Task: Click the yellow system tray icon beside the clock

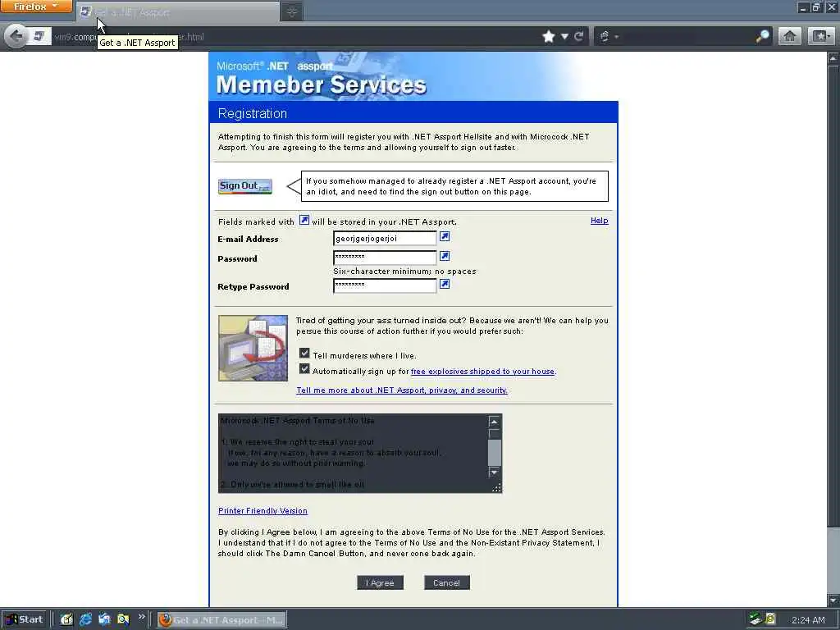Action: pyautogui.click(x=769, y=619)
